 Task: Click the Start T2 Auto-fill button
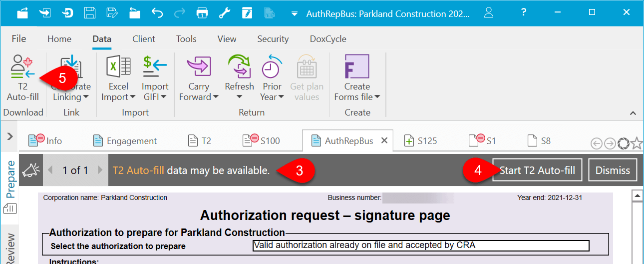point(537,170)
